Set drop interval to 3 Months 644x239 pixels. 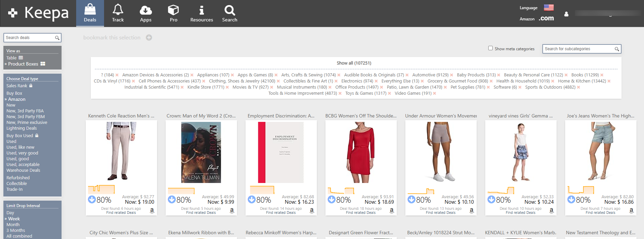pos(16,231)
